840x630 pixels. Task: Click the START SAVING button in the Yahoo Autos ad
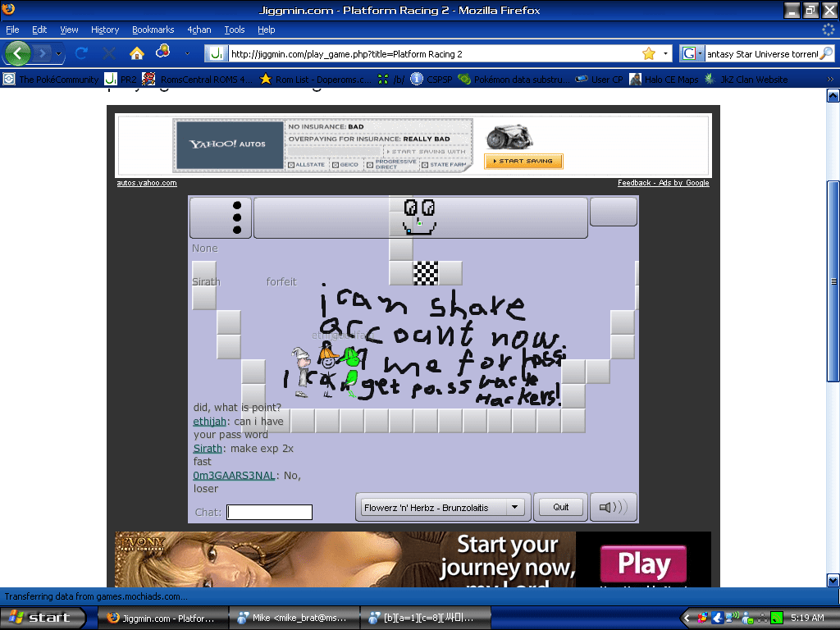pyautogui.click(x=523, y=161)
